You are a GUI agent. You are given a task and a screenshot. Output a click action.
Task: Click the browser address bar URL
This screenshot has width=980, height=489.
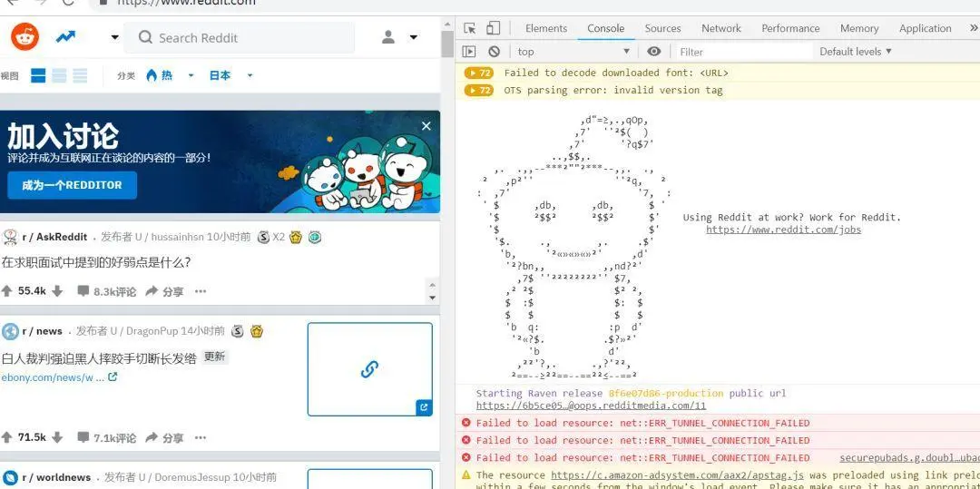point(186,3)
